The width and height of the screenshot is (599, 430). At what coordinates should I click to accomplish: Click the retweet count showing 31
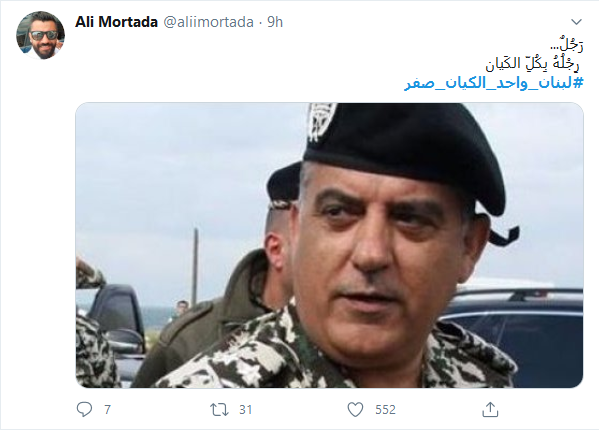(246, 410)
